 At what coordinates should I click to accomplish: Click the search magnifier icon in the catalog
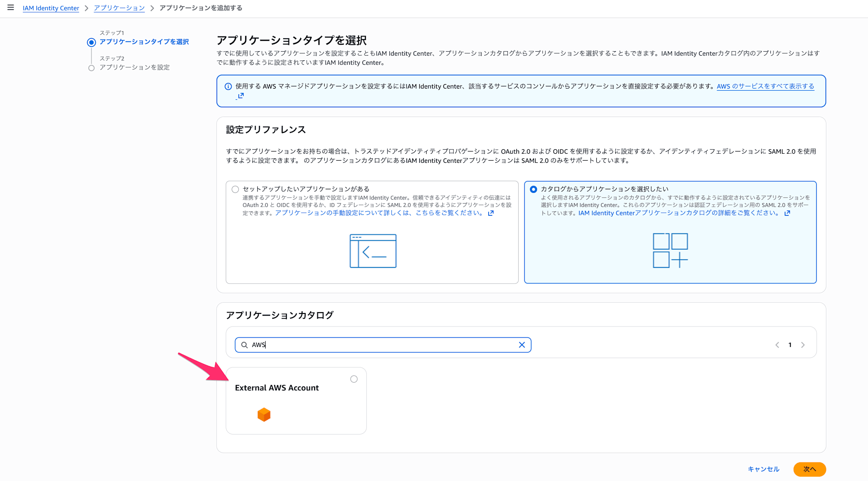pos(244,345)
